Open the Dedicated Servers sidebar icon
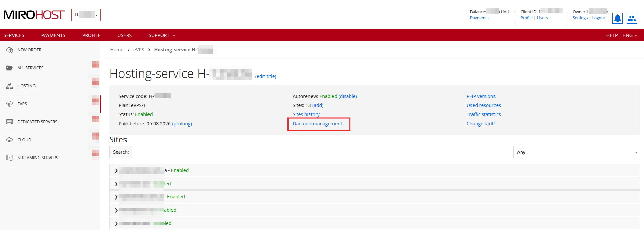Viewport: 644px width, 230px height. [x=9, y=122]
